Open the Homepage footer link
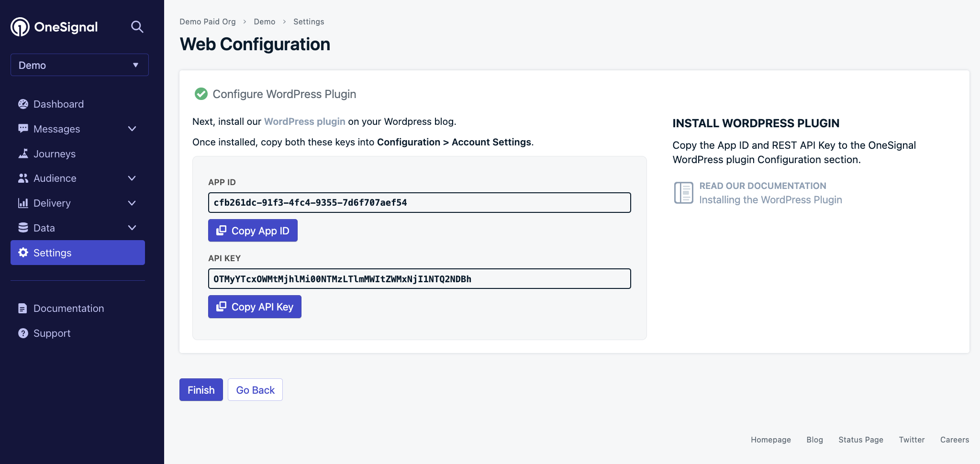 click(x=770, y=440)
